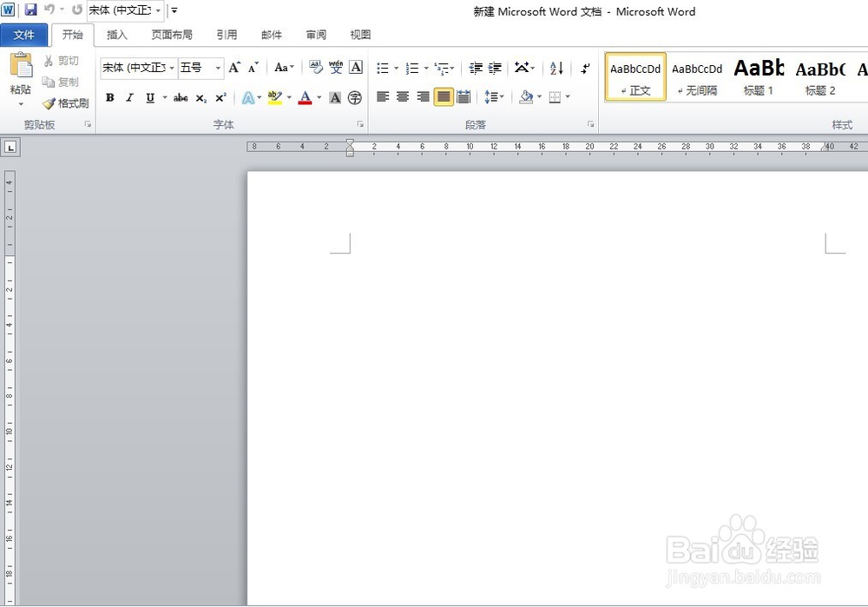This screenshot has height=607, width=868.
Task: Copy selection using 复制
Action: click(61, 82)
